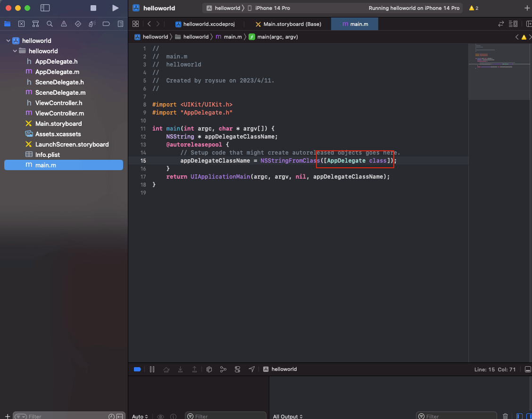Click the plus button in title bar
The height and width of the screenshot is (419, 532).
coord(527,8)
